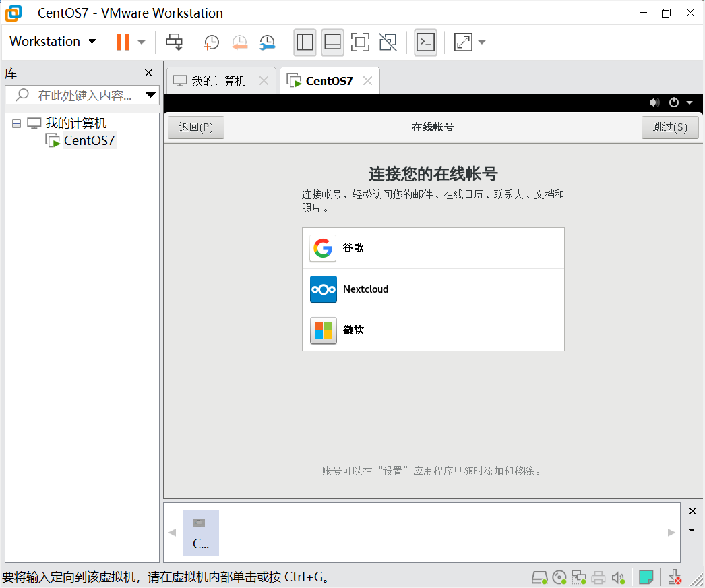This screenshot has height=588, width=705.
Task: Enter full screen mode
Action: click(360, 42)
